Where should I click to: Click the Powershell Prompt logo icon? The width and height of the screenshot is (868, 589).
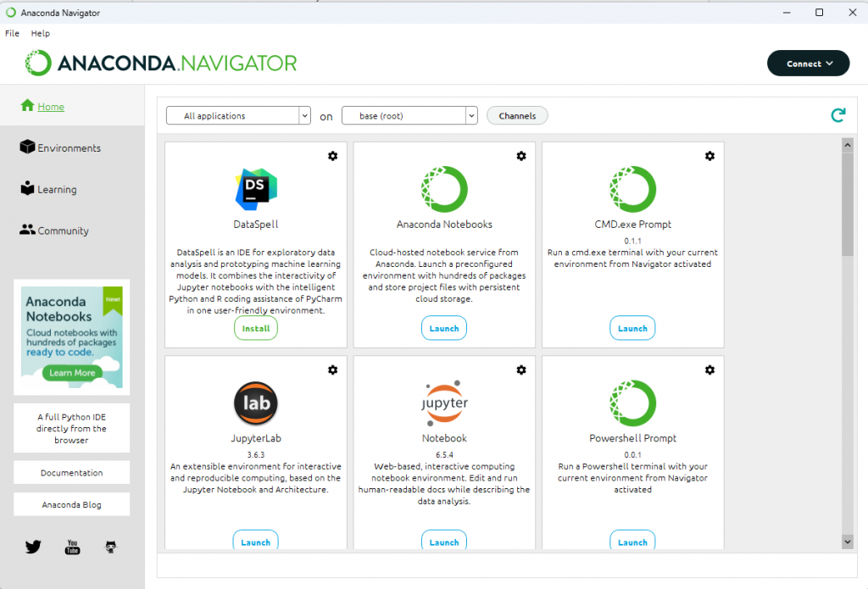click(632, 403)
